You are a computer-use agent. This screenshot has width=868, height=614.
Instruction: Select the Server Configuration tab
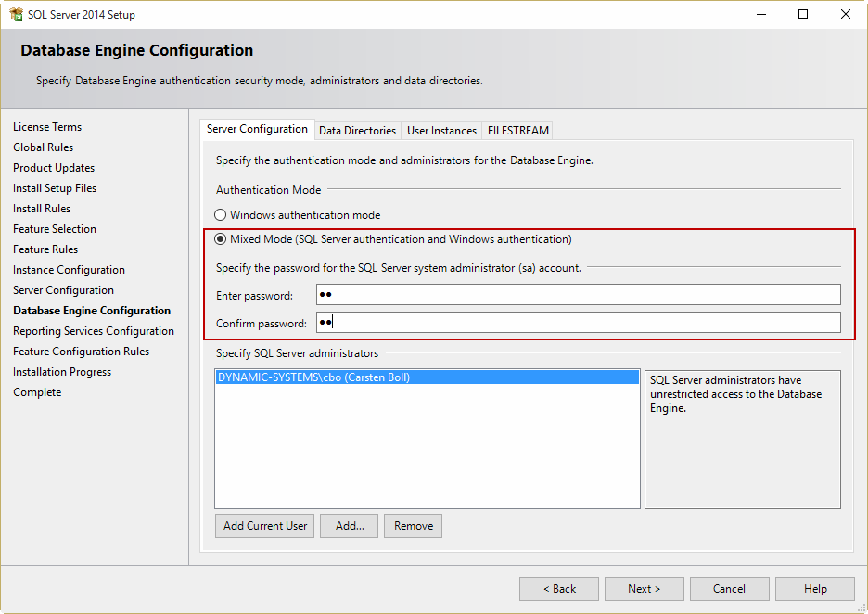257,130
